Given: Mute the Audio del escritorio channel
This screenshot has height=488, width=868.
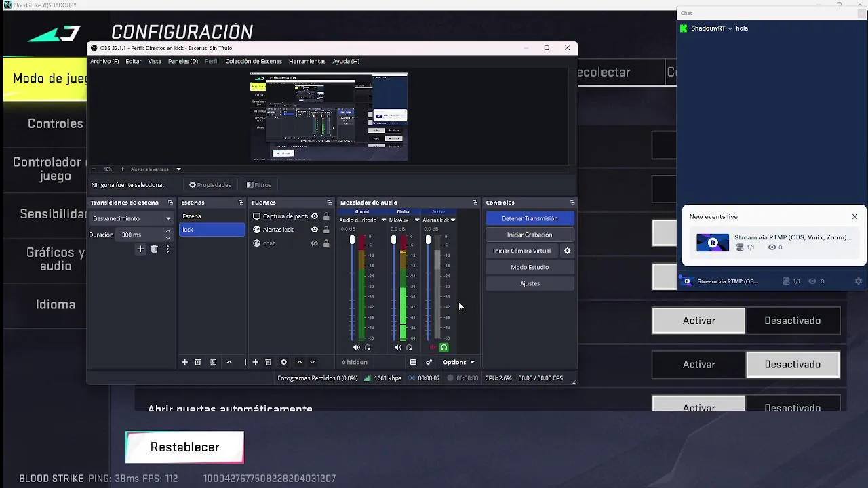Looking at the screenshot, I should (357, 348).
